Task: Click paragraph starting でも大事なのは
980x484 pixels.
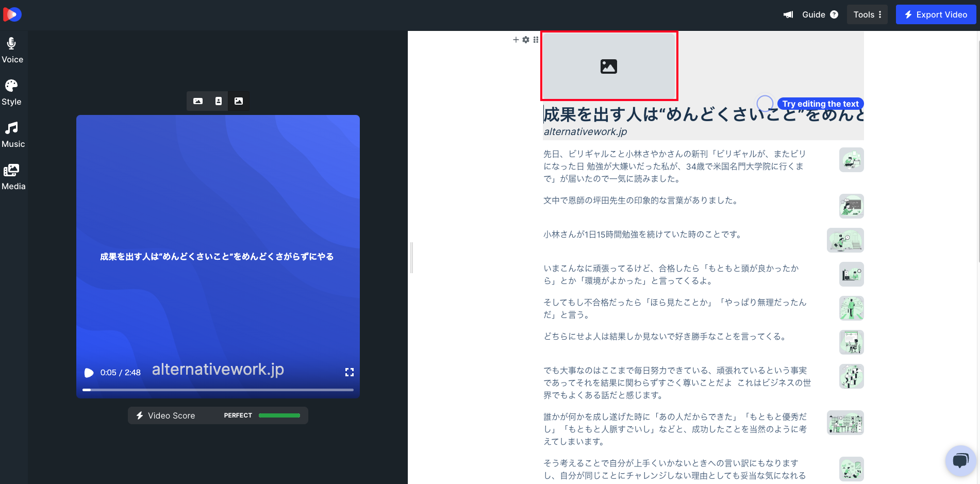Action: pos(677,383)
